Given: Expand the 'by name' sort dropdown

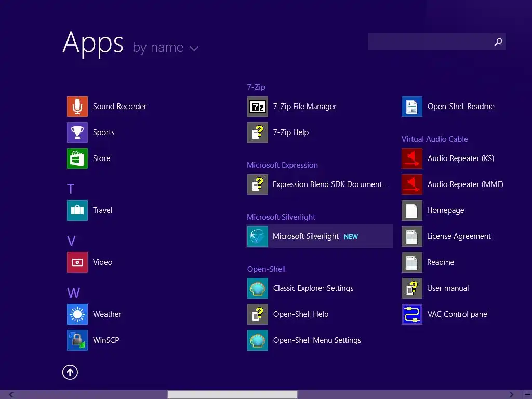Looking at the screenshot, I should point(165,47).
